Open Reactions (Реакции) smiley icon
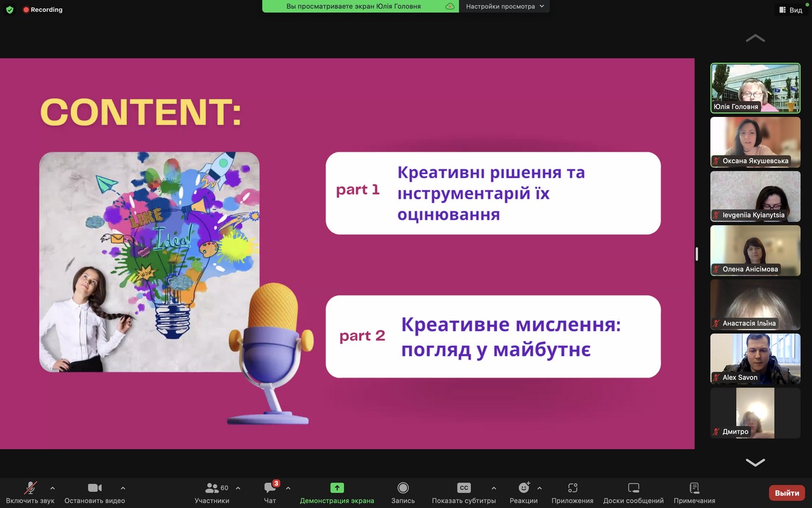The image size is (812, 508). [x=524, y=488]
